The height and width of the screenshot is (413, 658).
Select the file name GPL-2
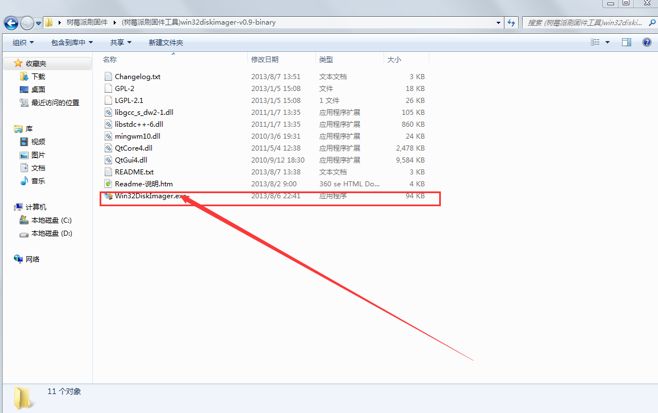click(125, 88)
